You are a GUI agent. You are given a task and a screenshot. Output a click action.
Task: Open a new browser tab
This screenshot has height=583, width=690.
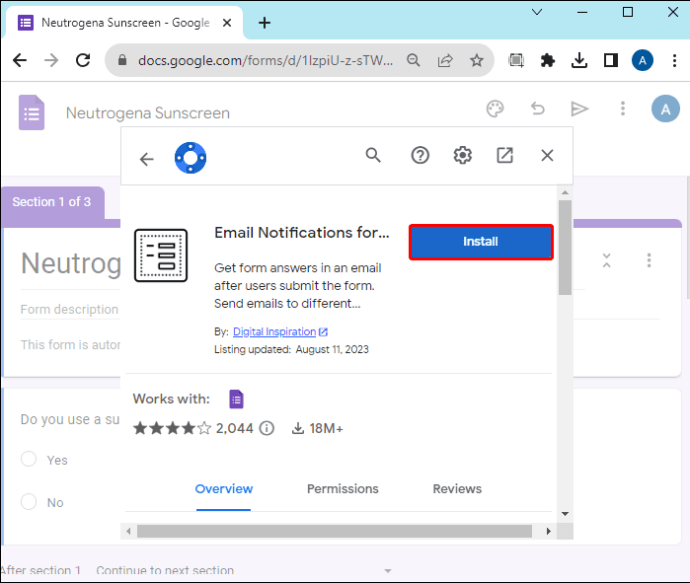tap(264, 22)
